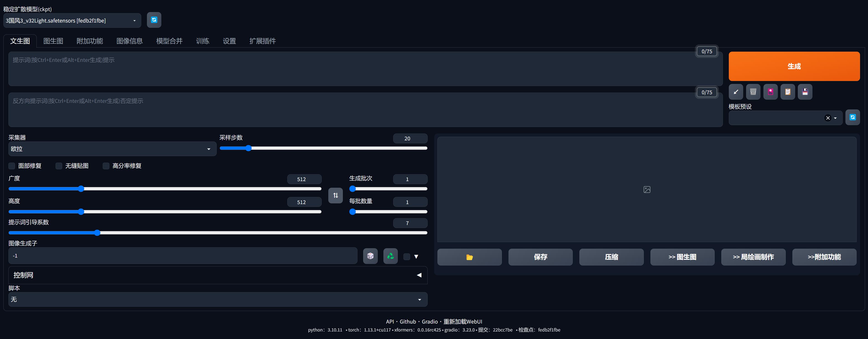Collapse the 控制网 ControlNet panel
Image resolution: width=868 pixels, height=339 pixels.
pyautogui.click(x=419, y=275)
